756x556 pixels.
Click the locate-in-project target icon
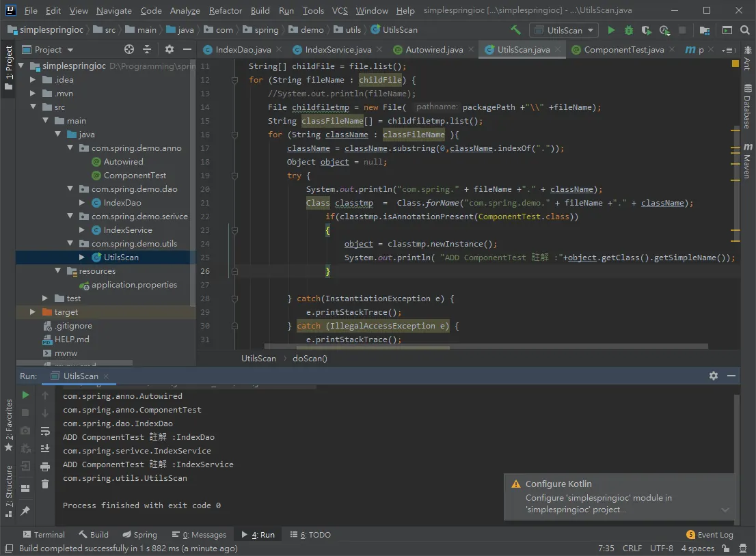point(129,50)
